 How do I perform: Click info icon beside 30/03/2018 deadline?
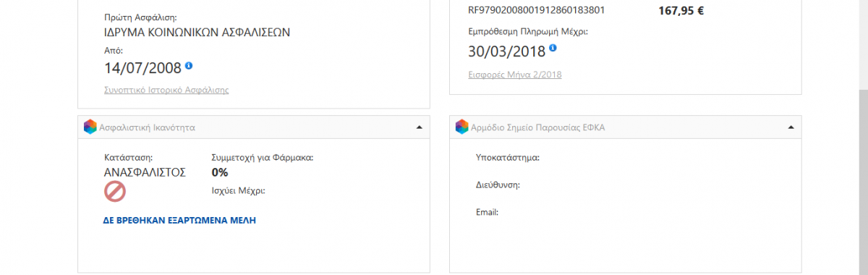553,48
